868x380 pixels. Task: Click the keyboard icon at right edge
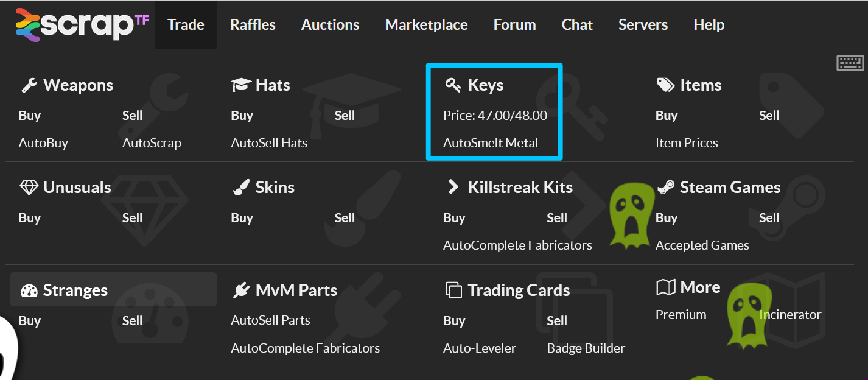850,63
